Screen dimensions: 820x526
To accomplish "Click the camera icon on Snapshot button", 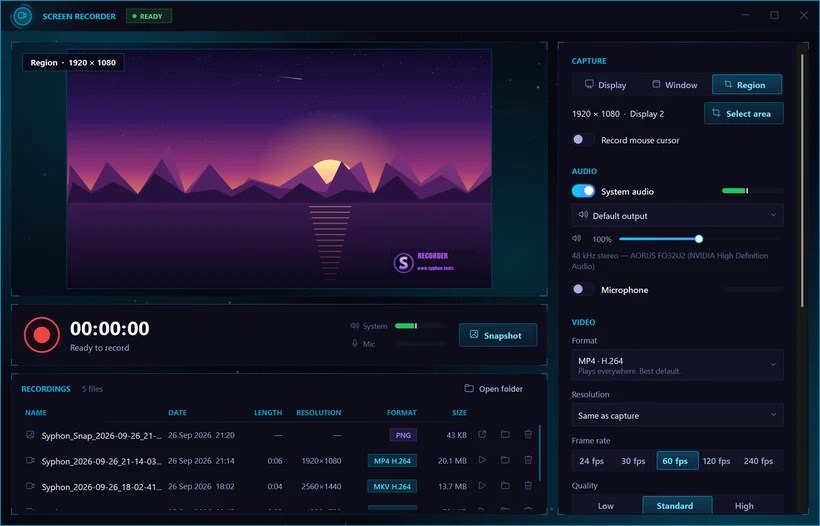I will coord(474,335).
